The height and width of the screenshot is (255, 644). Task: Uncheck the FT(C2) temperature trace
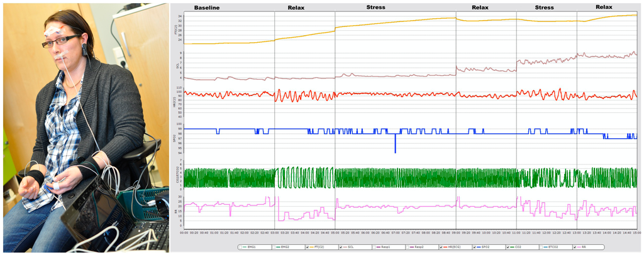pyautogui.click(x=307, y=247)
